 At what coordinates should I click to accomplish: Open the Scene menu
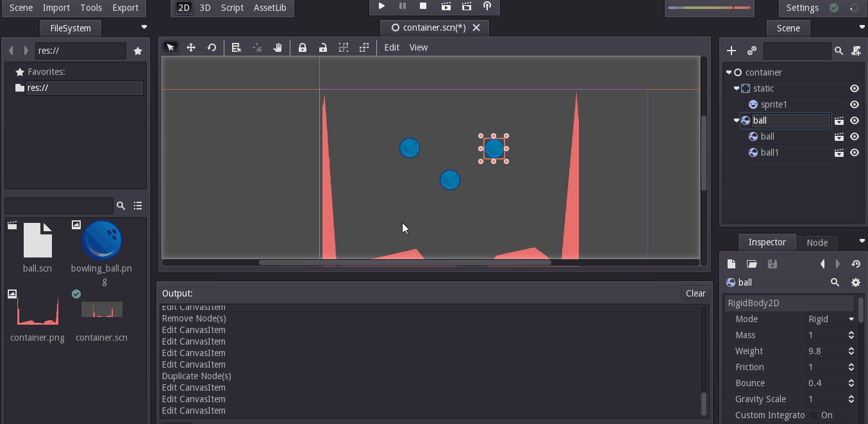(21, 8)
